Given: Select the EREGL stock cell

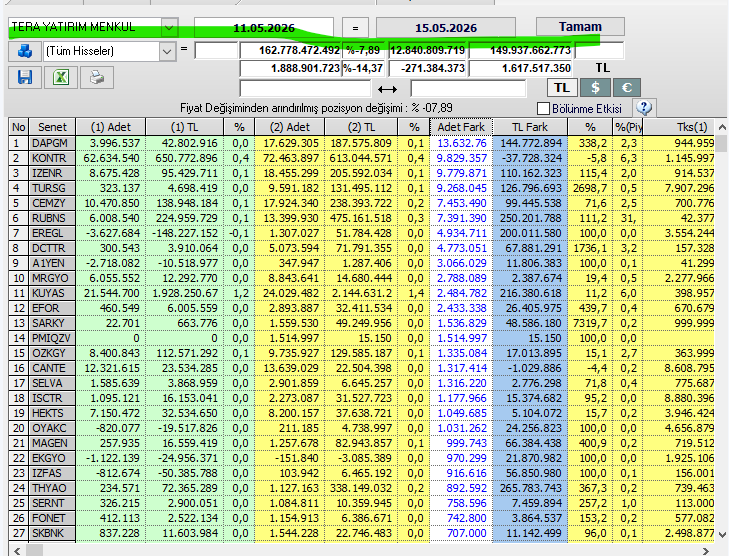Looking at the screenshot, I should coord(52,233).
